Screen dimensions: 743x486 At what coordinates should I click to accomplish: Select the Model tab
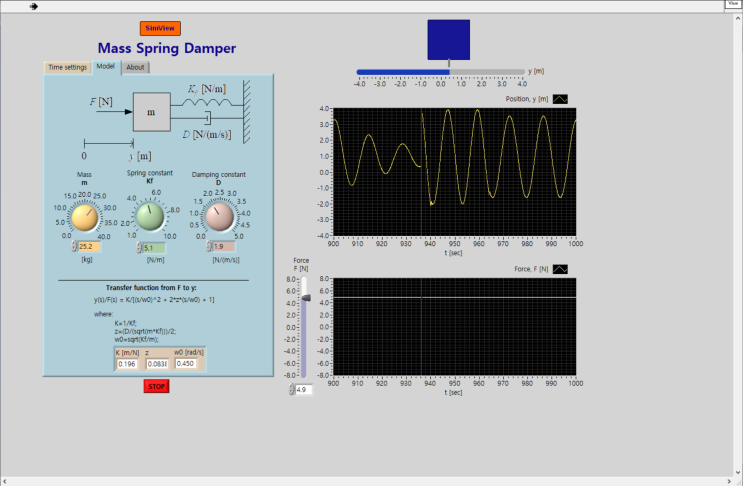pyautogui.click(x=106, y=66)
